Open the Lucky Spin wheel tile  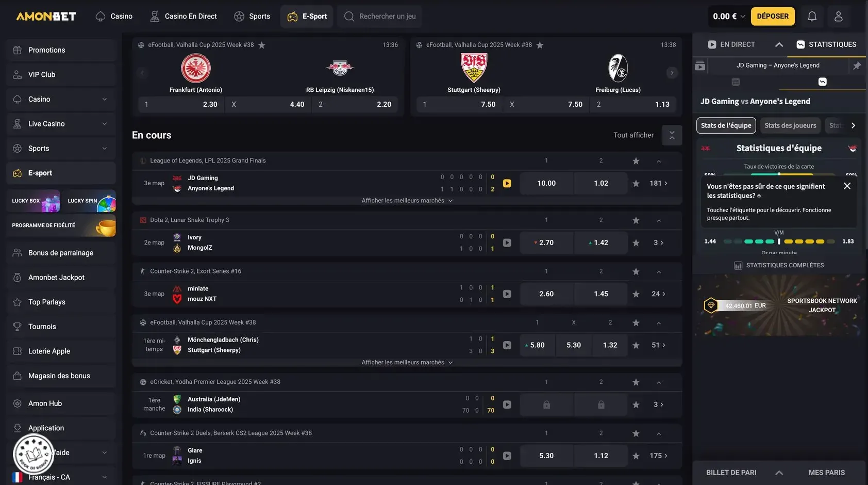click(90, 201)
